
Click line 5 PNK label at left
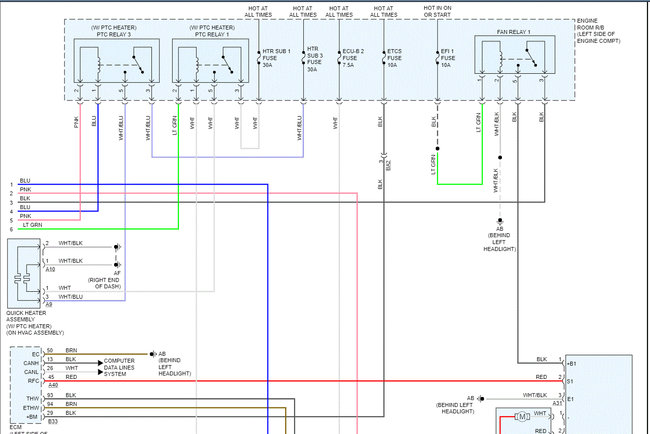tap(25, 216)
